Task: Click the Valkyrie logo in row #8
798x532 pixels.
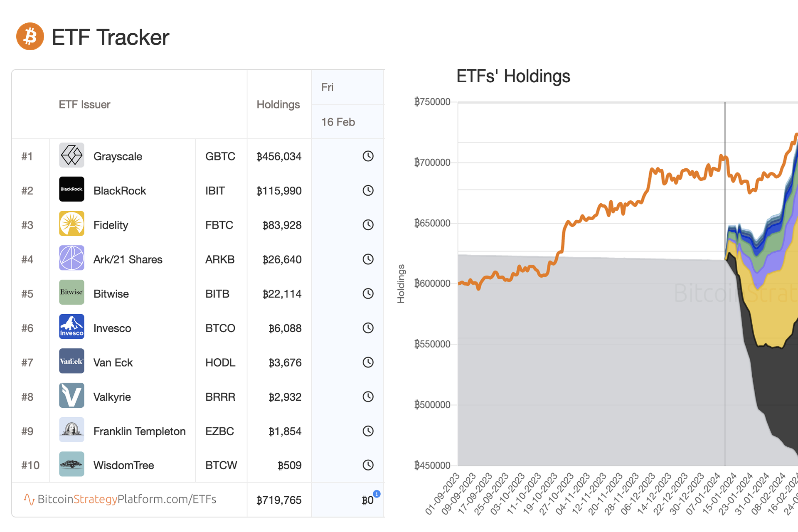Action: click(x=71, y=395)
